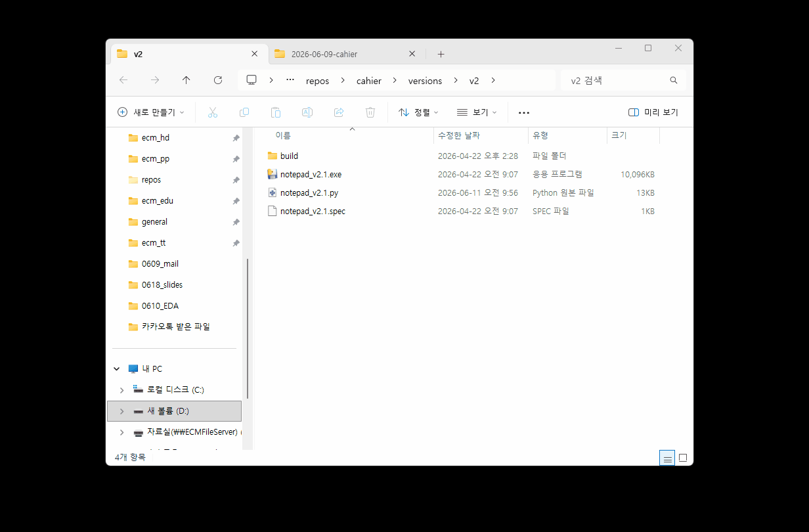Open 카카오톡 받은 파일 folder in sidebar
Viewport: 809px width, 532px height.
[x=176, y=327]
